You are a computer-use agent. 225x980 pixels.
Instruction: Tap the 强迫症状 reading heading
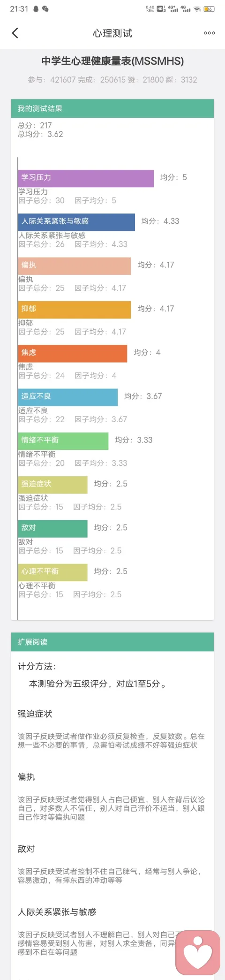(35, 714)
